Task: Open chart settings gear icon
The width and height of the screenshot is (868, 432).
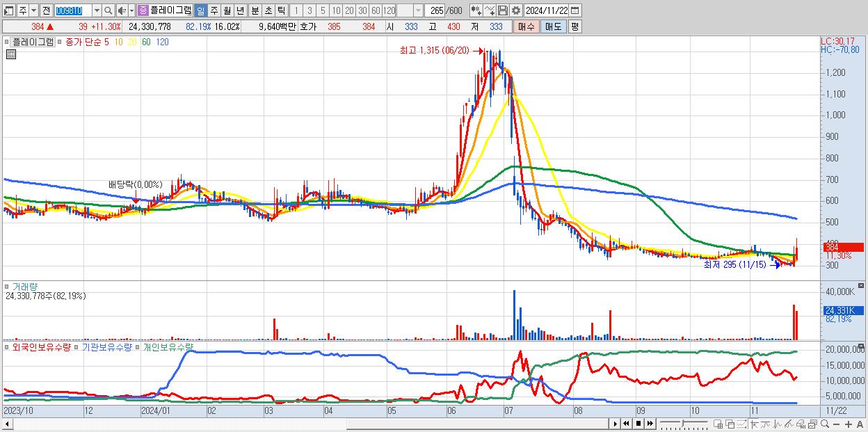Action: [x=515, y=10]
